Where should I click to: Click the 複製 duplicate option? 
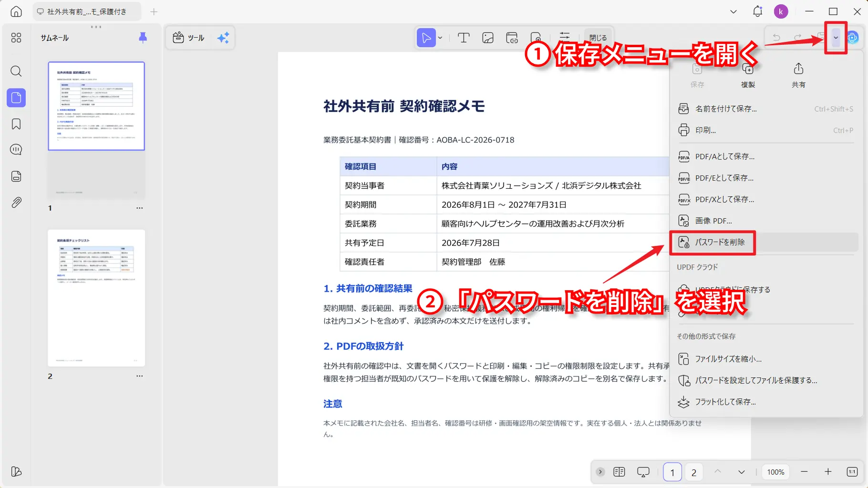pos(748,75)
